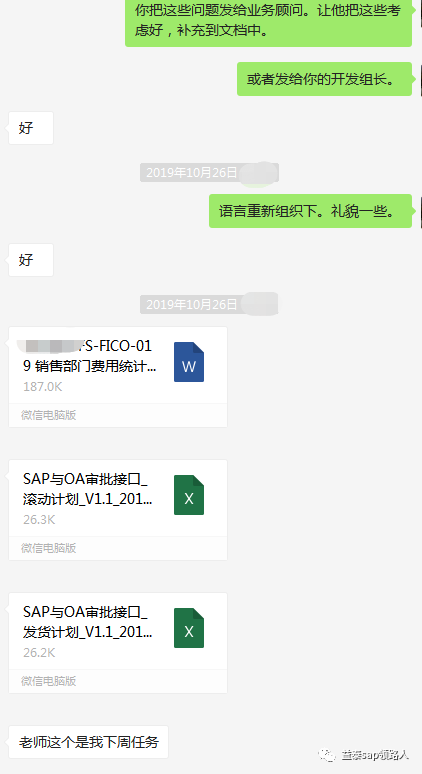The width and height of the screenshot is (422, 774).
Task: Click 微信电脑版 label under the Word file
Action: pos(48,415)
